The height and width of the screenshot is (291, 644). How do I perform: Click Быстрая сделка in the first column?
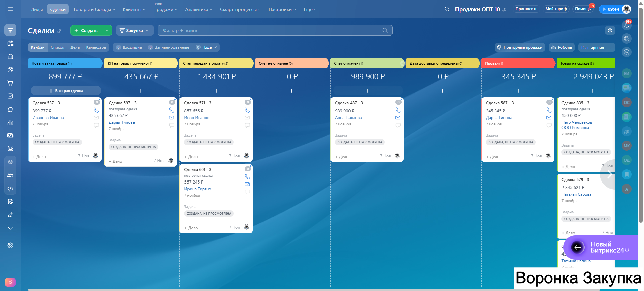(x=66, y=91)
